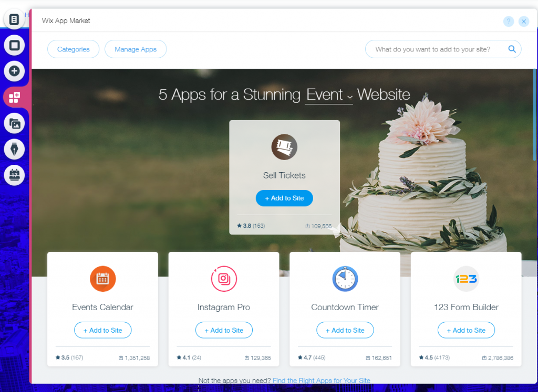Click Events Calendar 3.5 rating
Viewport: 538px width, 392px height.
[x=69, y=357]
